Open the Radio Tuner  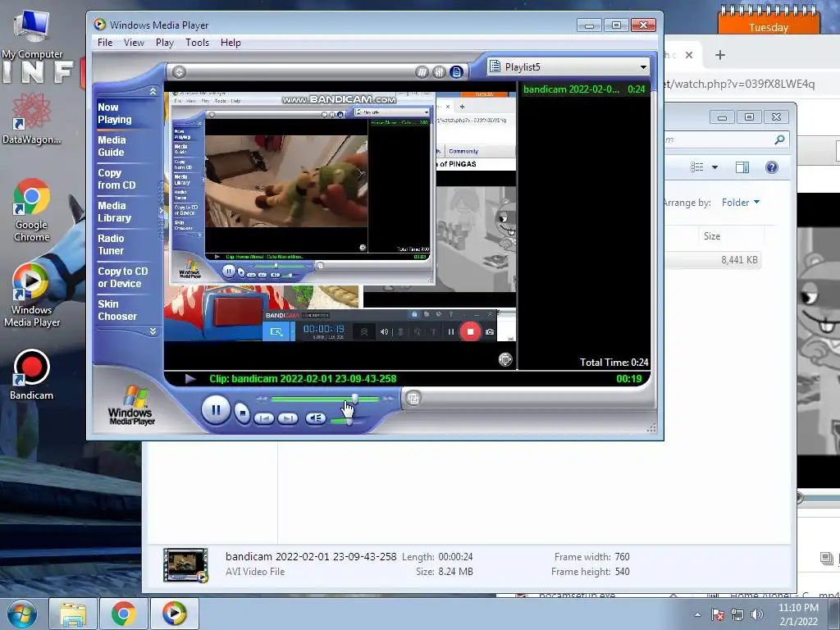(x=111, y=244)
